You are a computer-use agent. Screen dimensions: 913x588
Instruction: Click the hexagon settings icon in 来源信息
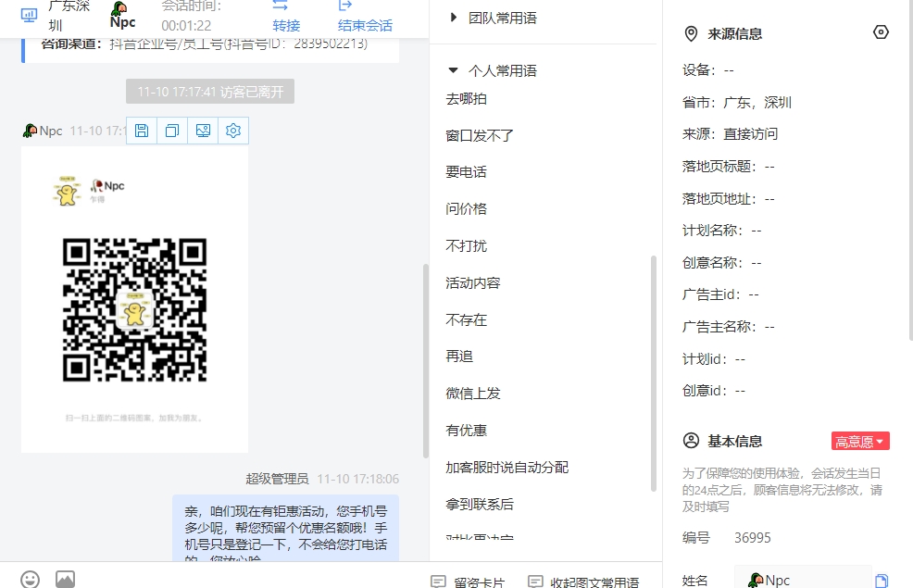881,32
